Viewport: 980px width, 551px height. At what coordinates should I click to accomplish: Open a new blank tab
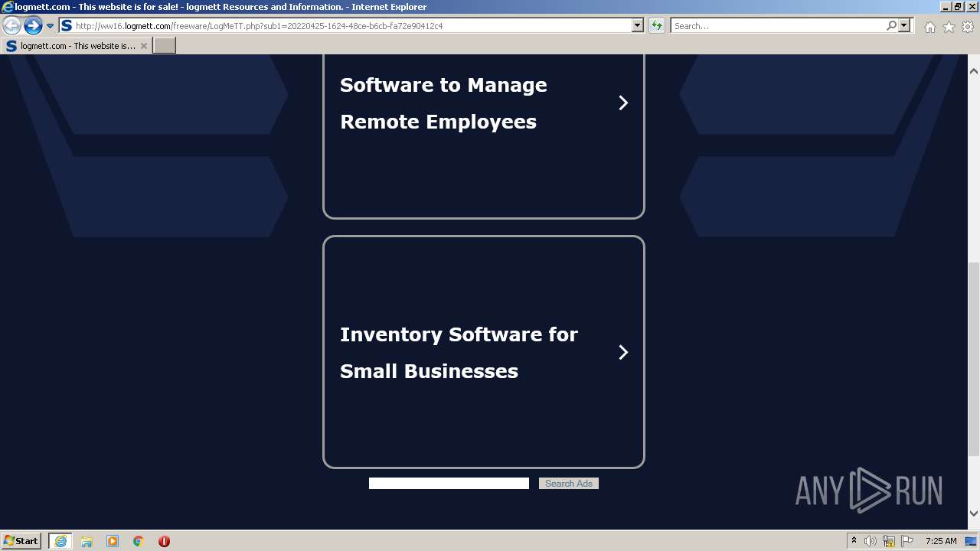[x=165, y=46]
